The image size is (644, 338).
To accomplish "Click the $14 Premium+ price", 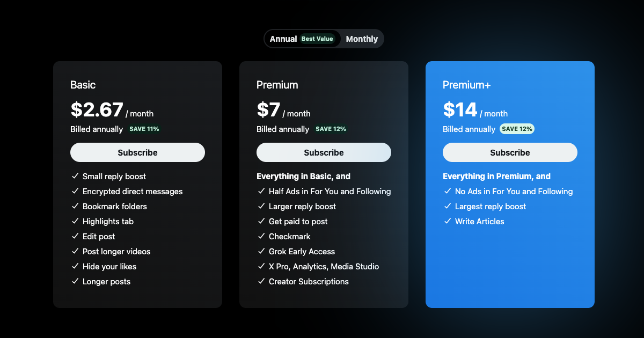I will [x=460, y=110].
